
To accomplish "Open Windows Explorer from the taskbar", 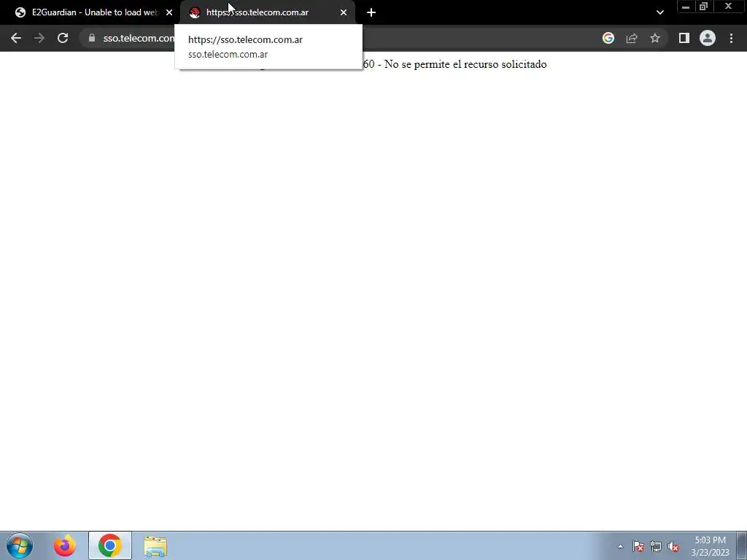I will point(155,545).
